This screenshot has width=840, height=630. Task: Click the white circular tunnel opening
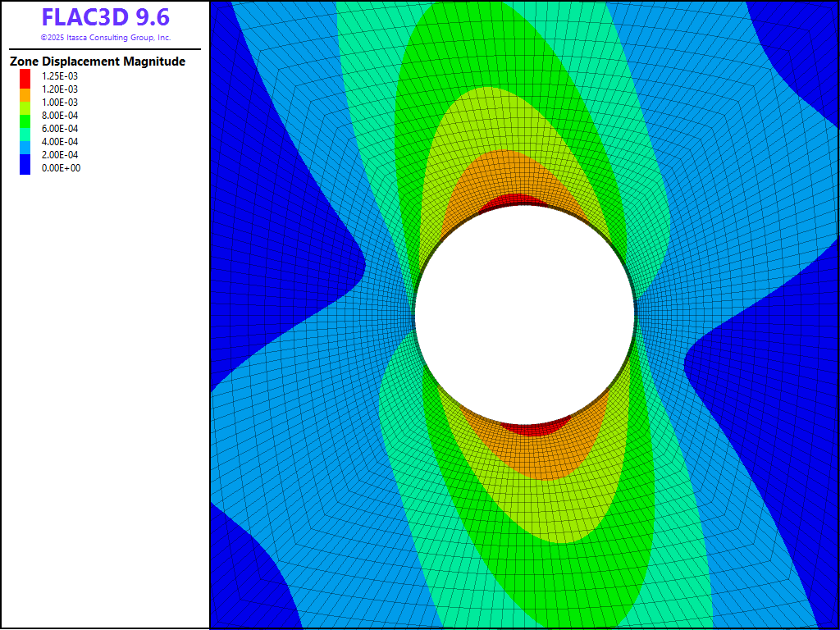coord(524,316)
